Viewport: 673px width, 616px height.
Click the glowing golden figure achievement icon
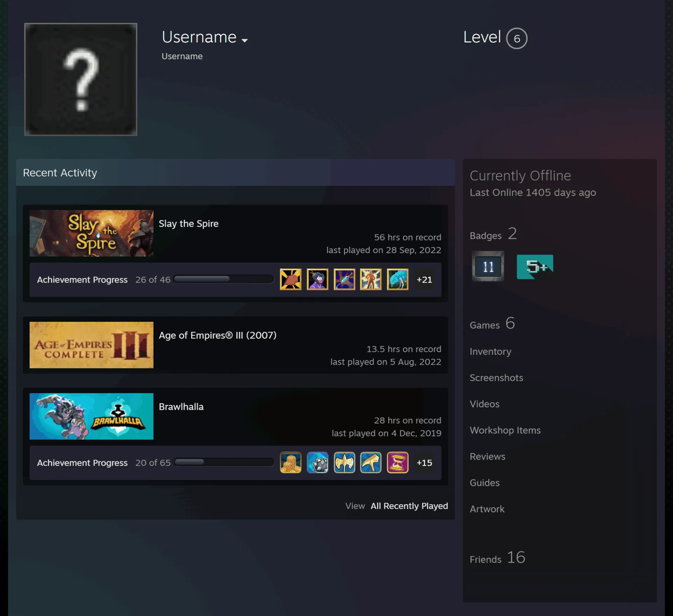pos(371,279)
